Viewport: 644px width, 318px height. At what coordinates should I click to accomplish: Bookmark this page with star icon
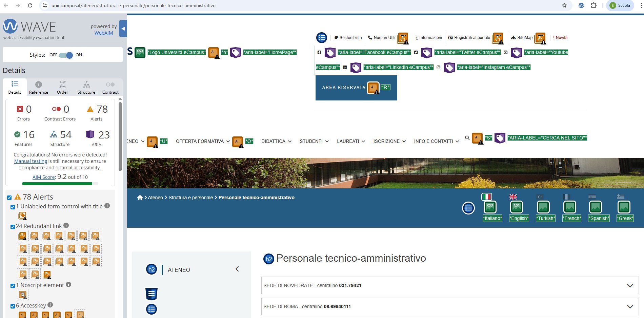click(x=564, y=5)
